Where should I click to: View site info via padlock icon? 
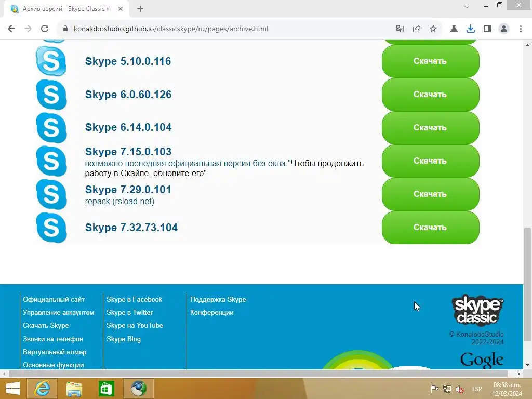pyautogui.click(x=65, y=29)
